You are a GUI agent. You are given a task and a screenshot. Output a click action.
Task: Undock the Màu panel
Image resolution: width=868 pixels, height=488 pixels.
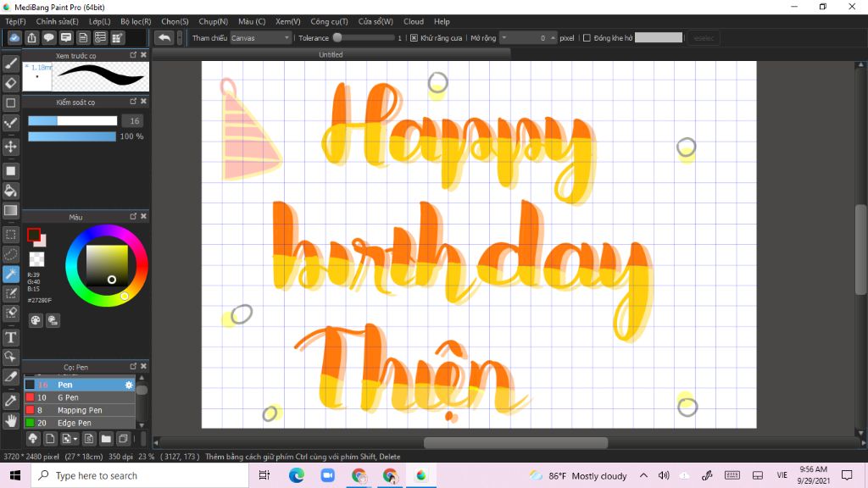click(x=133, y=216)
